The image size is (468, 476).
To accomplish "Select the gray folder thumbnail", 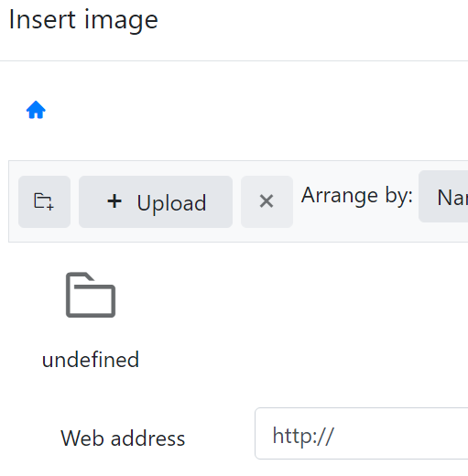I will point(91,295).
